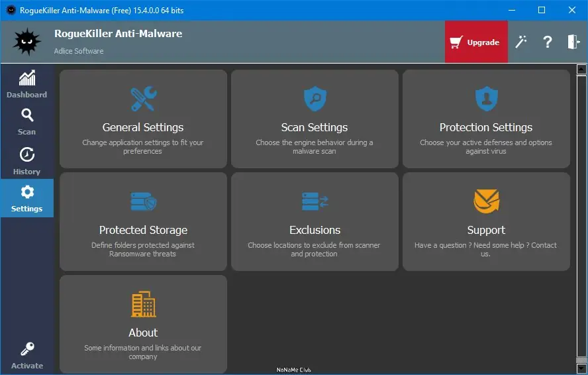Open the Scan tab in sidebar

(x=27, y=122)
